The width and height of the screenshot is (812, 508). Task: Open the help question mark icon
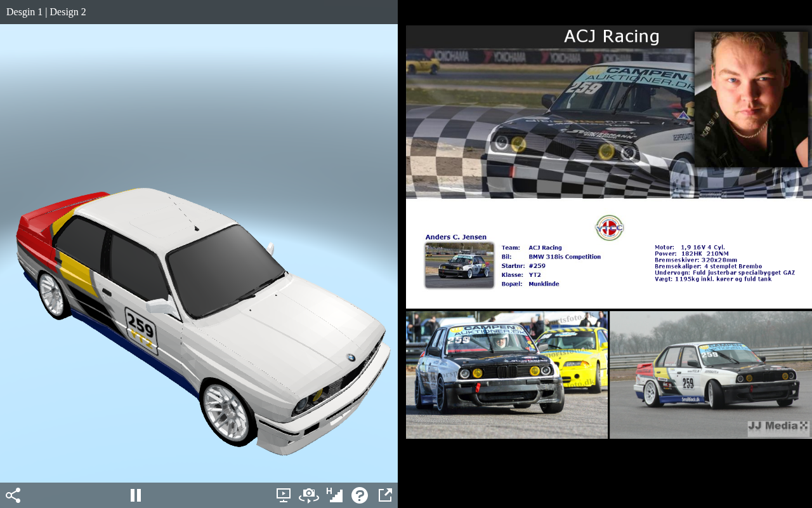pyautogui.click(x=360, y=495)
